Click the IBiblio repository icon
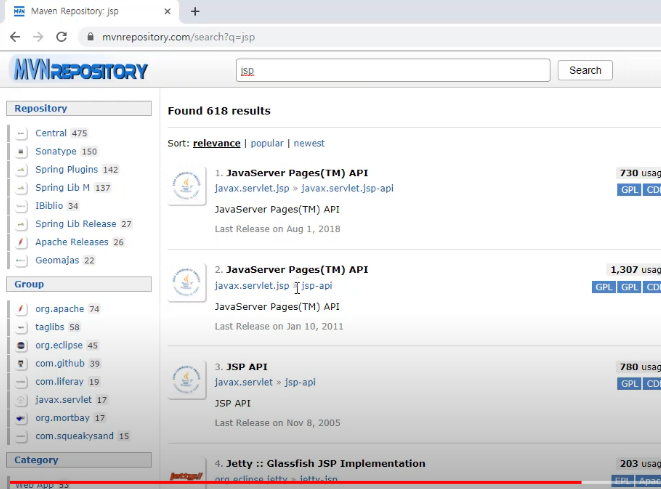Viewport: 661px width, 489px height. coord(21,206)
